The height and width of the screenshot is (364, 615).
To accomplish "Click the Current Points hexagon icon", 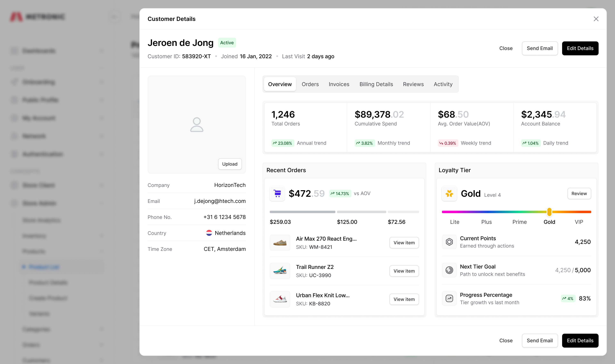I will click(449, 242).
